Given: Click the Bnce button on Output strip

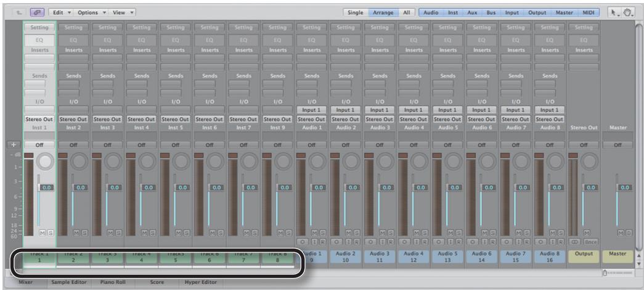Looking at the screenshot, I should (590, 241).
